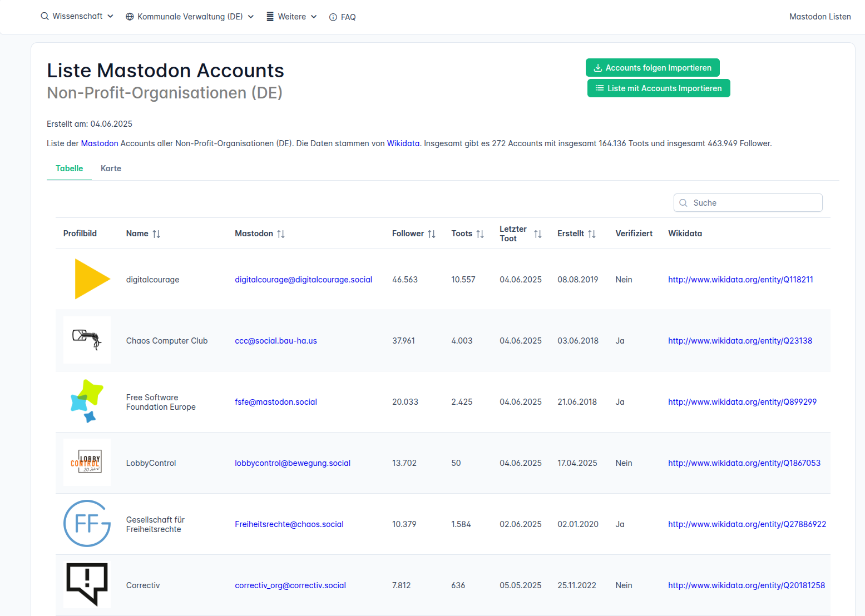Open LobbyControl profile image

pos(87,463)
